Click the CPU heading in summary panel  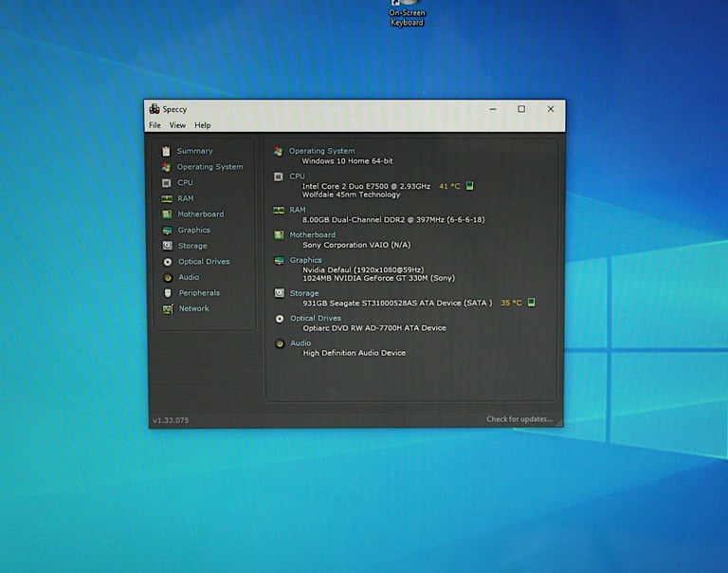tap(297, 176)
